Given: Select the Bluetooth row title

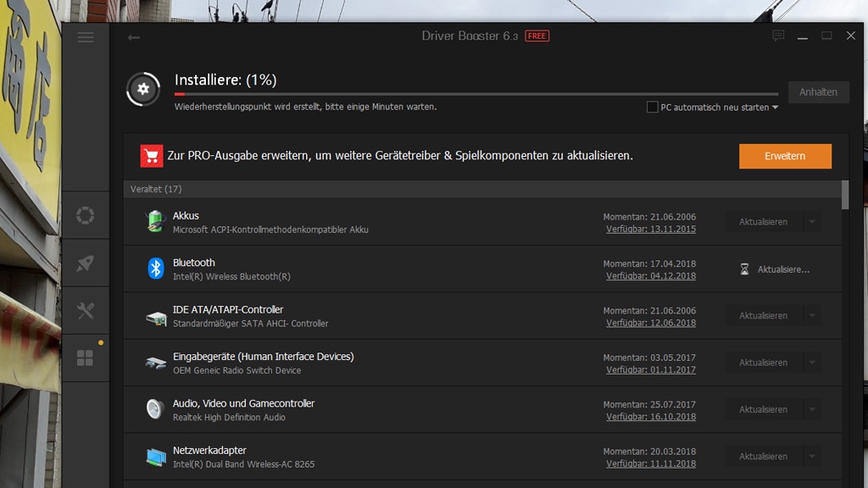Looking at the screenshot, I should [194, 263].
